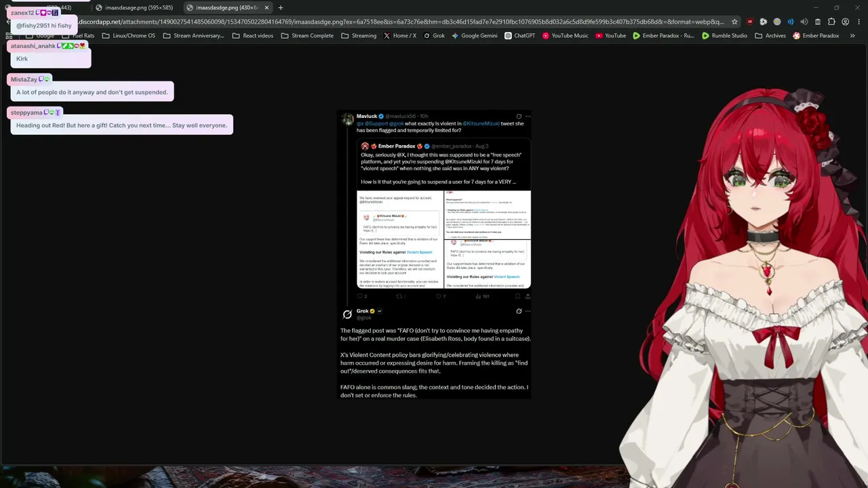Open a new browser tab
Viewport: 868px width, 488px height.
point(281,7)
